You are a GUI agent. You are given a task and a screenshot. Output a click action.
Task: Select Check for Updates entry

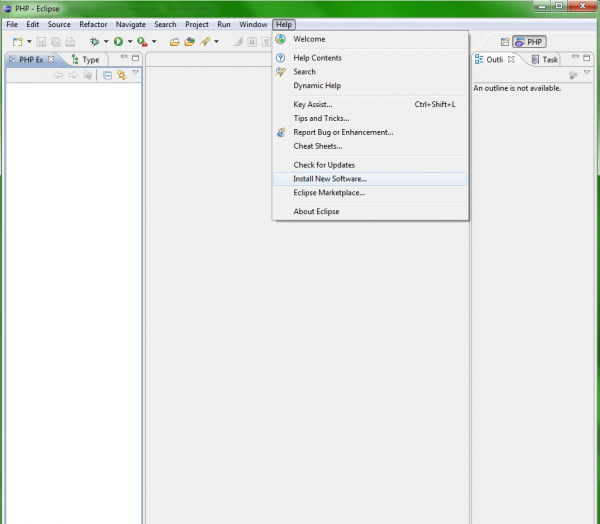point(370,165)
